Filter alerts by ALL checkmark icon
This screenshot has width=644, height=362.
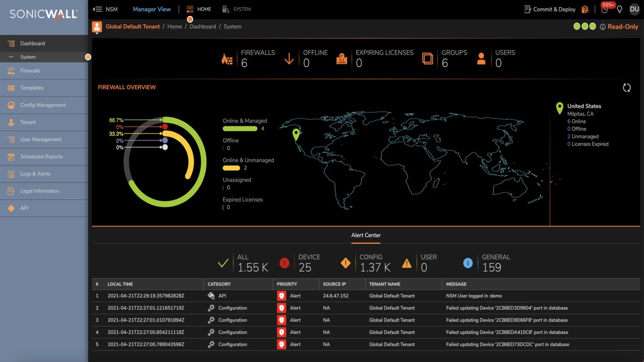pyautogui.click(x=223, y=263)
